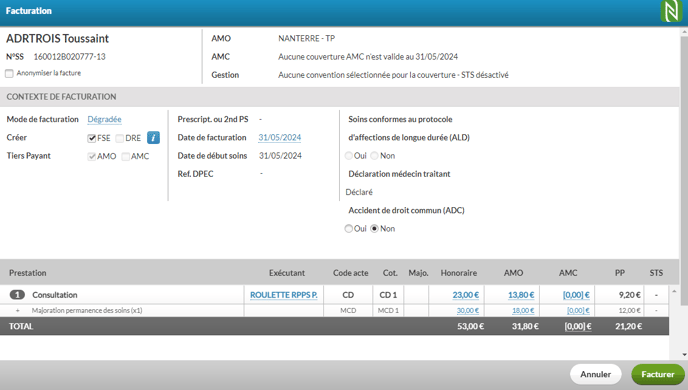Edit the 13,80 € AMO amount
The width and height of the screenshot is (688, 390).
point(521,295)
